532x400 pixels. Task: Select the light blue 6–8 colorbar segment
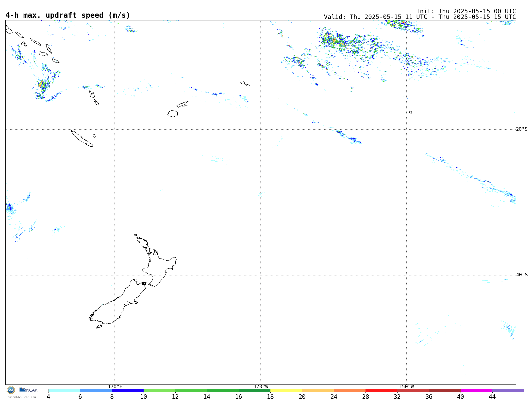pyautogui.click(x=96, y=390)
